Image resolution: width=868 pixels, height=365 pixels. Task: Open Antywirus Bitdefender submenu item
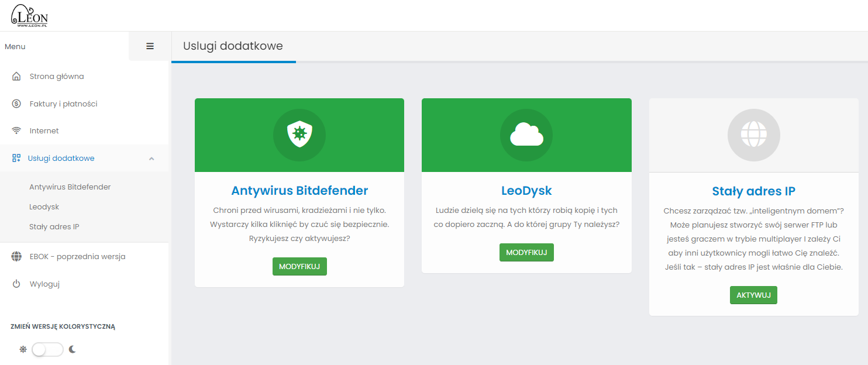(70, 187)
